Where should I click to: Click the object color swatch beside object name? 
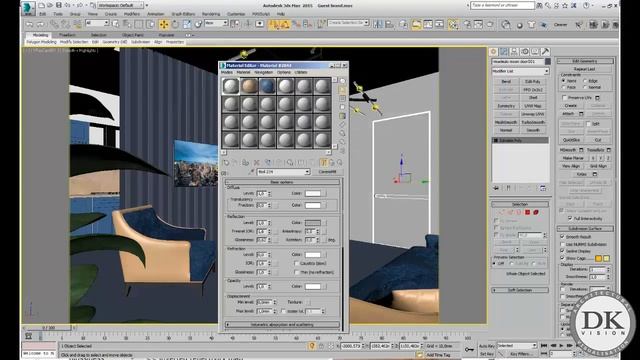tap(548, 62)
